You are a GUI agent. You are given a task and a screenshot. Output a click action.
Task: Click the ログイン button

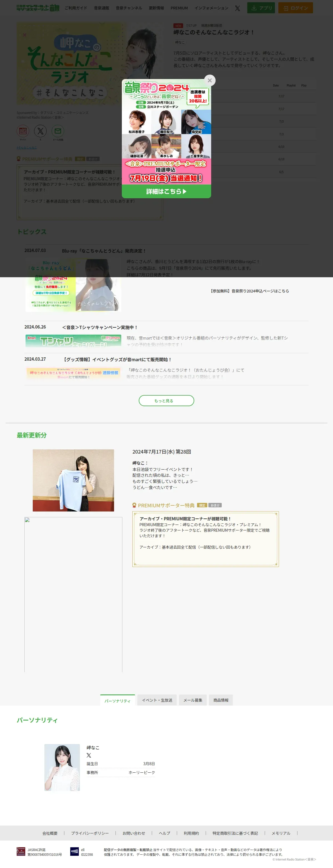pos(296,8)
